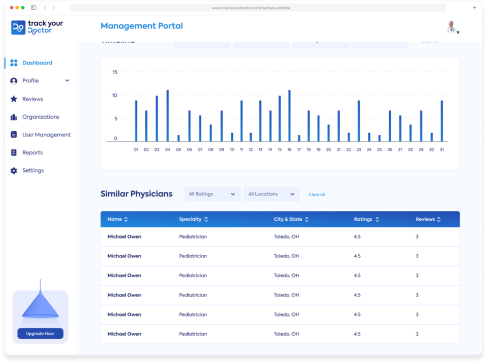
Task: Open User Management menu item
Action: click(x=46, y=135)
